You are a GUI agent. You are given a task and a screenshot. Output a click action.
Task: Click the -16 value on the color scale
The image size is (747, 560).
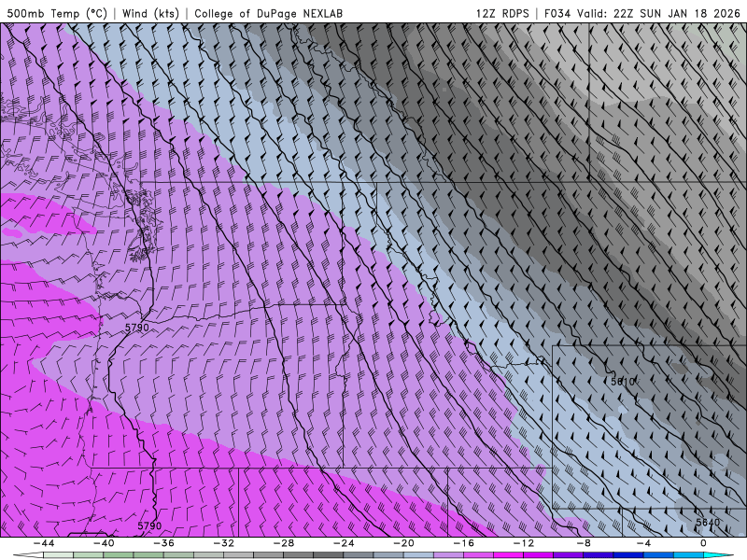click(464, 543)
